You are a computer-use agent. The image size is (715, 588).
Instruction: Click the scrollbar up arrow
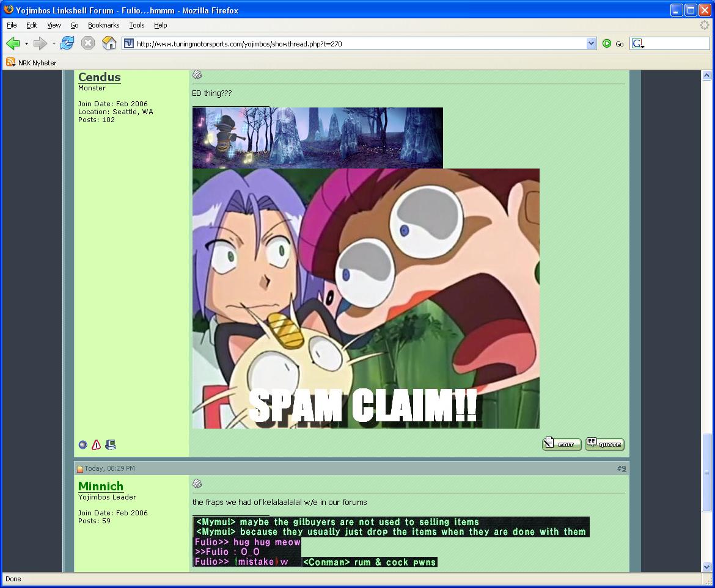pyautogui.click(x=707, y=76)
